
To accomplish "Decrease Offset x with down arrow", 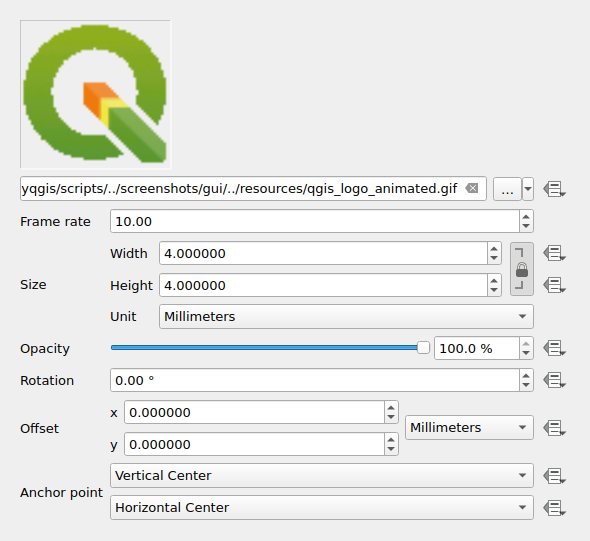I will tap(391, 417).
